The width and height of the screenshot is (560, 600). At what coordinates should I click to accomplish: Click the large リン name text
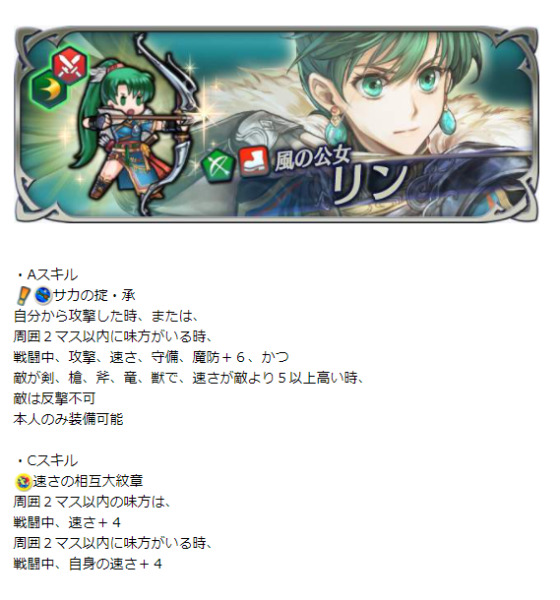pos(369,184)
